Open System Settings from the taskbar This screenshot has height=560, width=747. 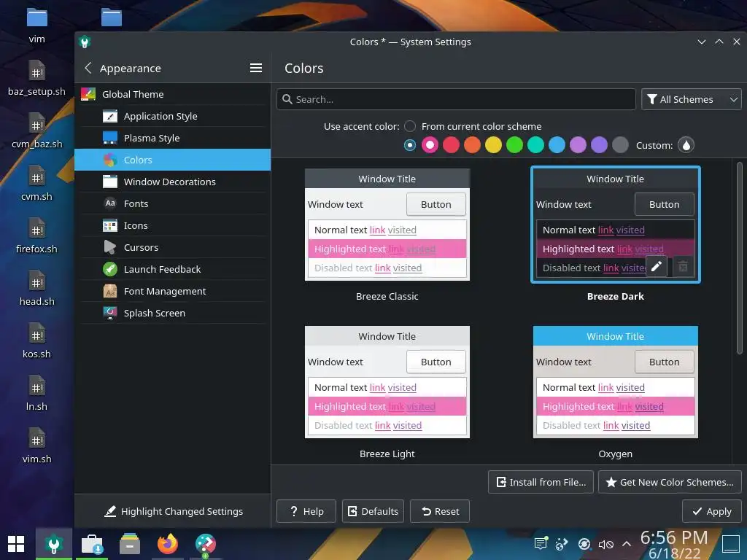54,544
